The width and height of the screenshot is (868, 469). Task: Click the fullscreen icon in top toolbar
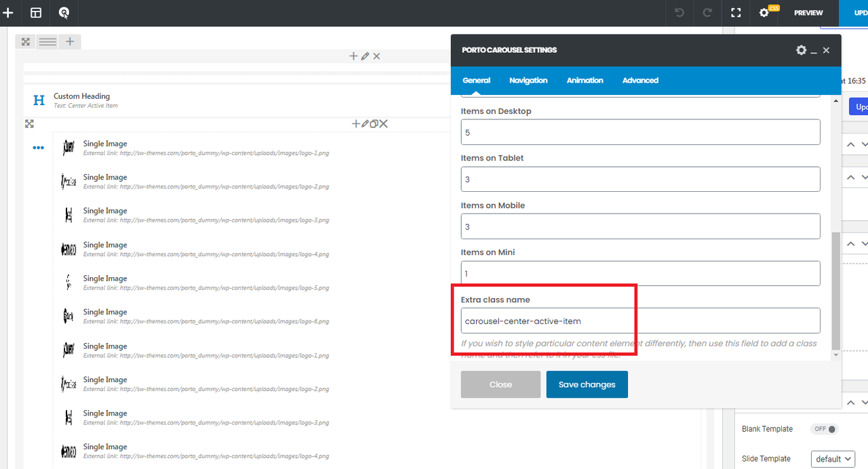click(736, 13)
